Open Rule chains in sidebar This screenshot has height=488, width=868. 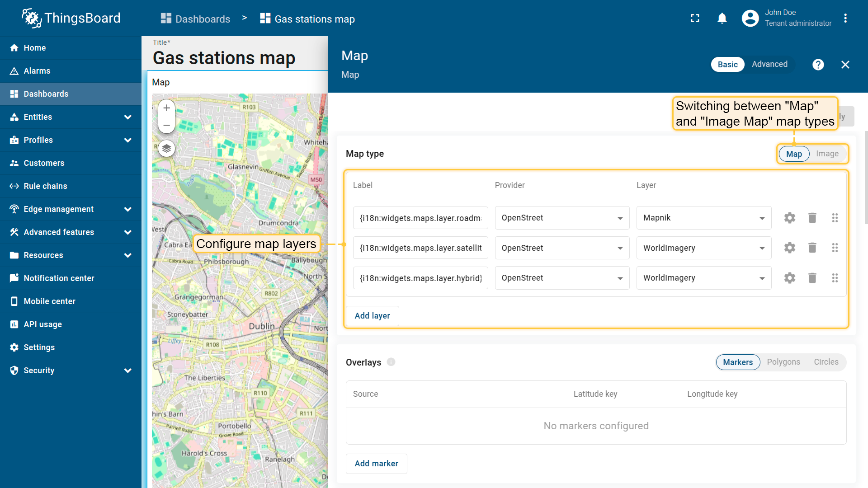(x=45, y=186)
